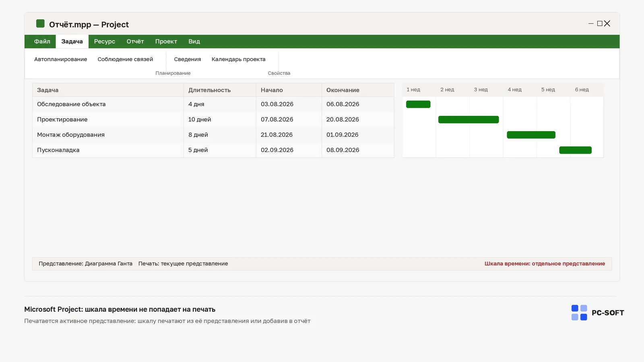Open the Ресурс ribbon tab

click(105, 41)
